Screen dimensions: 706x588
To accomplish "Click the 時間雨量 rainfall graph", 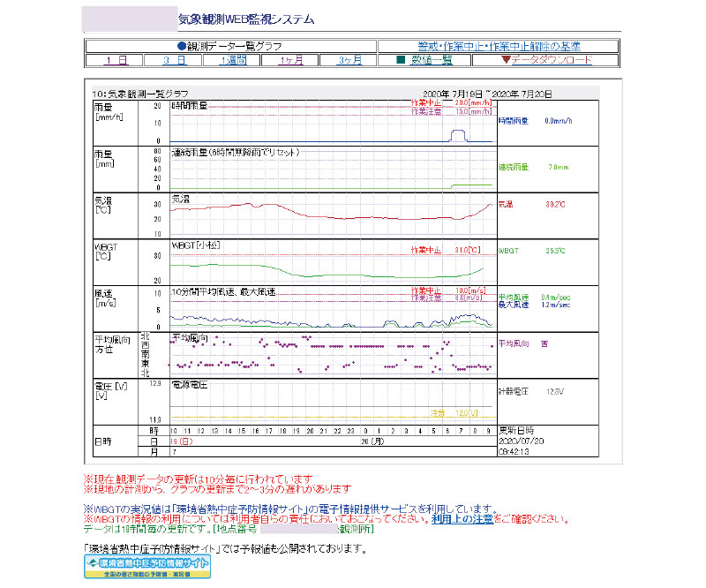I will 331,123.
